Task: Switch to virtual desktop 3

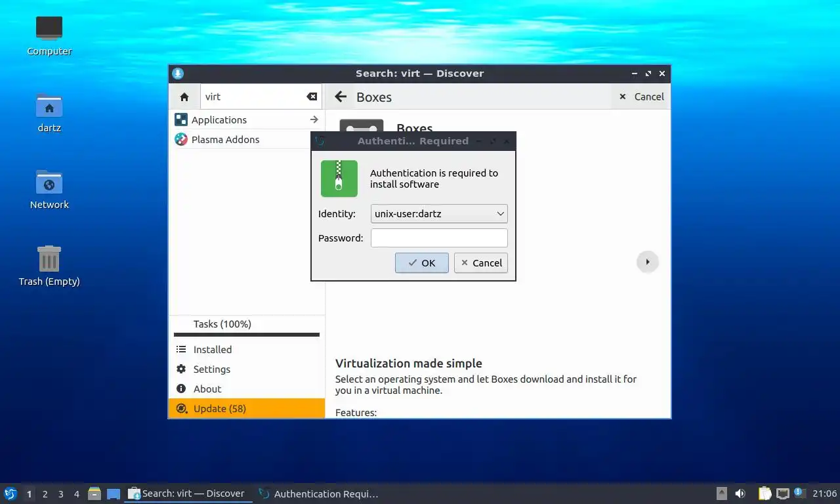Action: click(x=60, y=494)
